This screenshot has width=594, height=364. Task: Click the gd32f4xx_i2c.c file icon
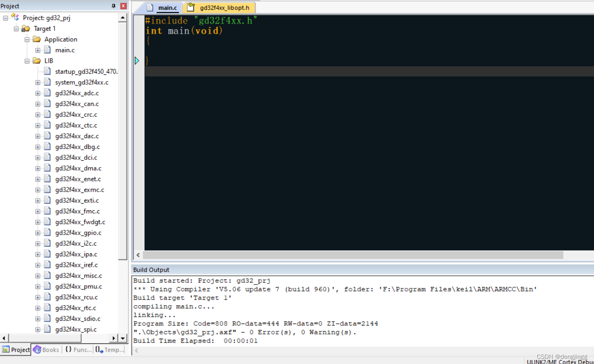coord(47,243)
